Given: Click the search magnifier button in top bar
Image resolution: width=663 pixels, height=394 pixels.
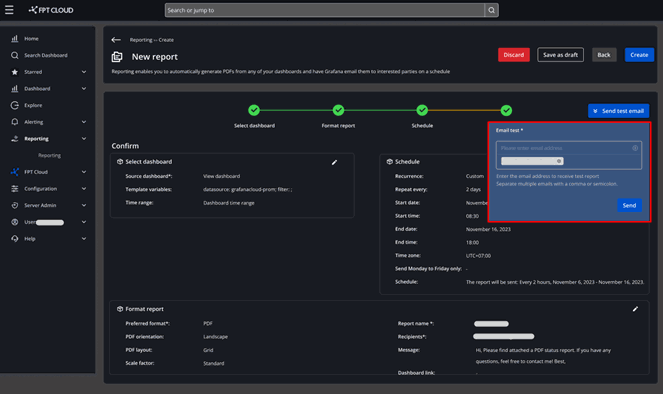Looking at the screenshot, I should [491, 10].
